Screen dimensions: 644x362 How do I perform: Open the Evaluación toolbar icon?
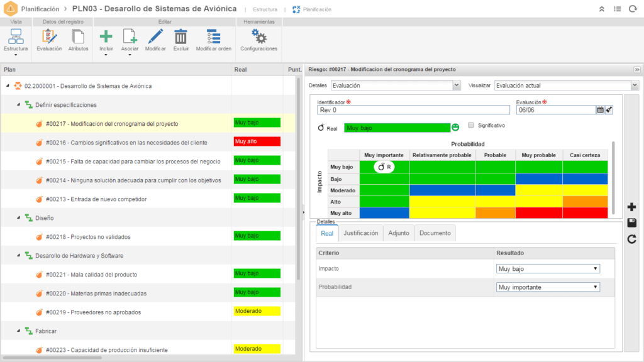tap(49, 39)
